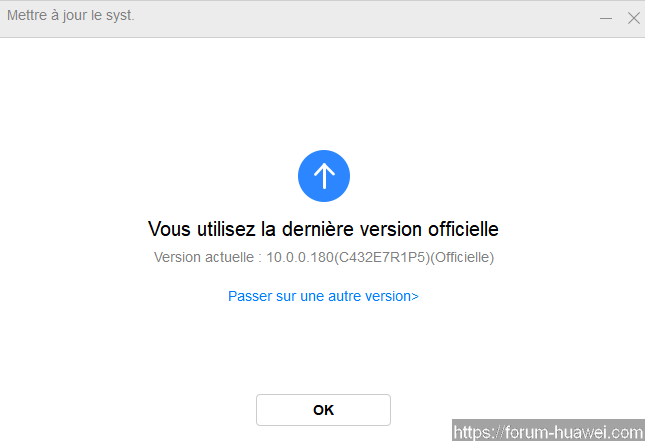Click the 'Version actuelle' label
The image size is (645, 441).
pos(205,257)
